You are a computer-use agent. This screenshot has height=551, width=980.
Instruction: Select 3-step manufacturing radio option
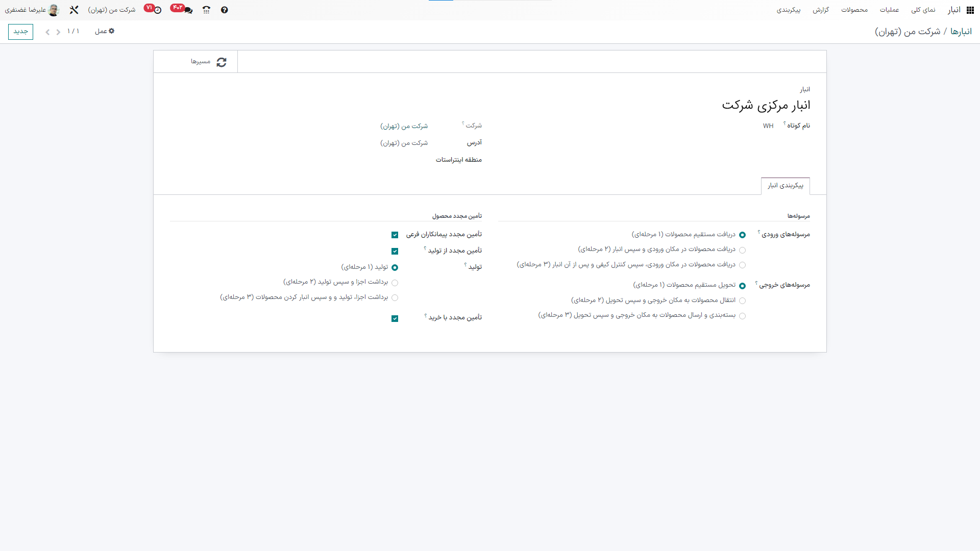395,298
